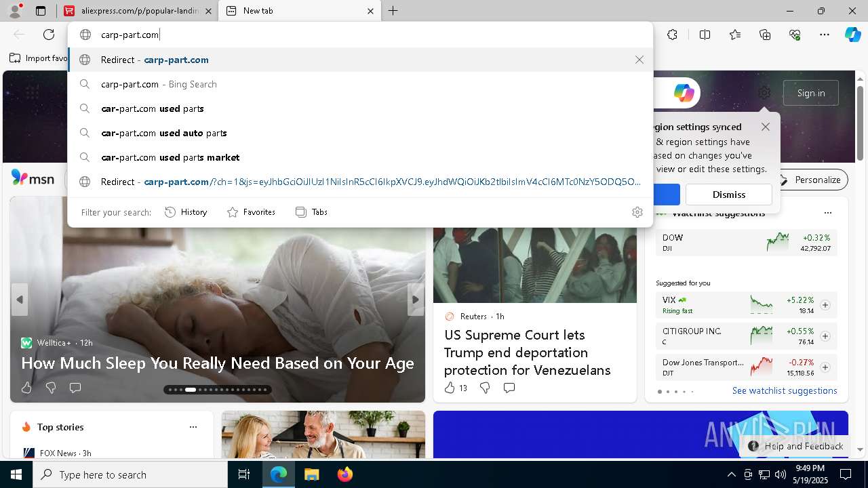
Task: Open the tab actions menu icon
Action: point(41,11)
